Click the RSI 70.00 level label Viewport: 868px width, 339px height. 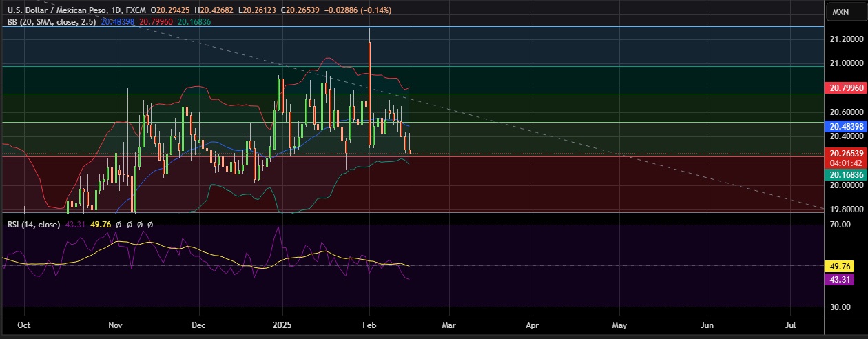(839, 225)
